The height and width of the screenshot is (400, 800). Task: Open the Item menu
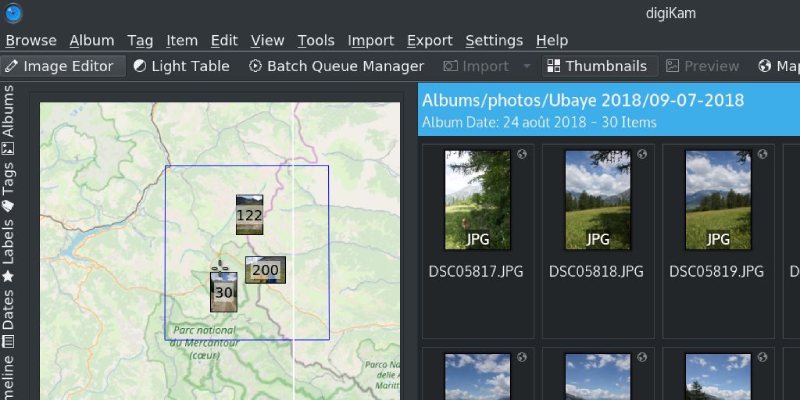coord(182,40)
